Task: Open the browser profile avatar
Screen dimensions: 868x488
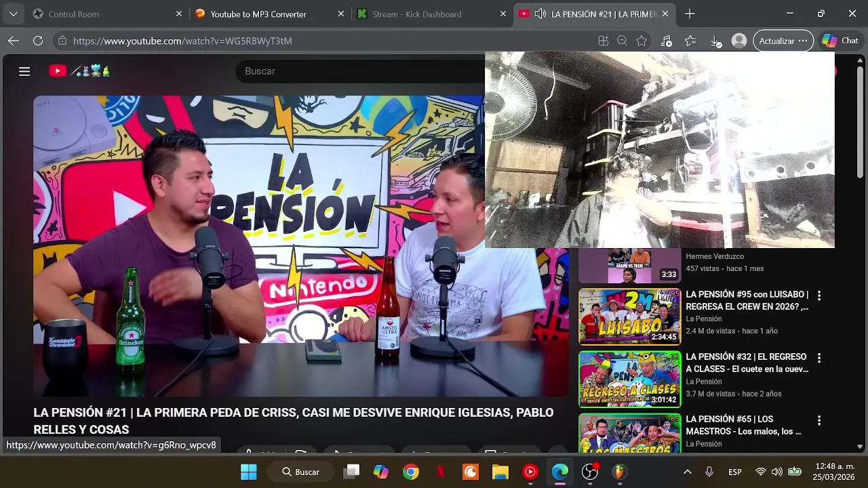Action: [x=739, y=41]
